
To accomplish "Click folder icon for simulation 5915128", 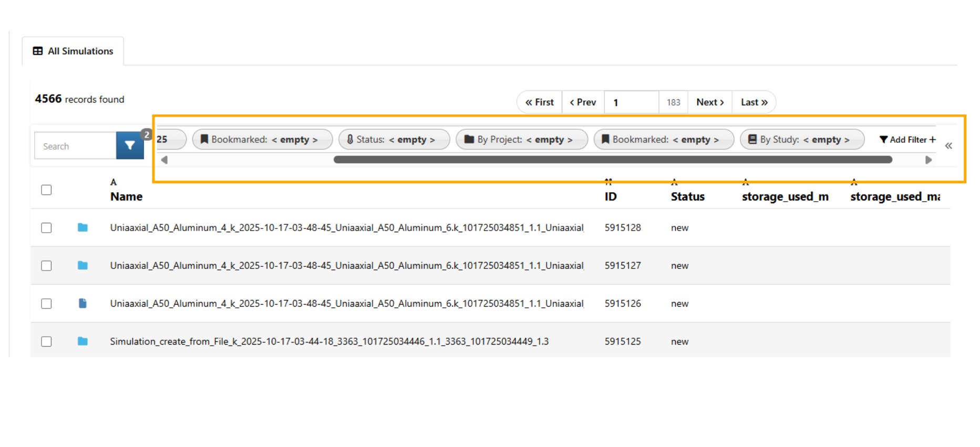I will pyautogui.click(x=82, y=227).
